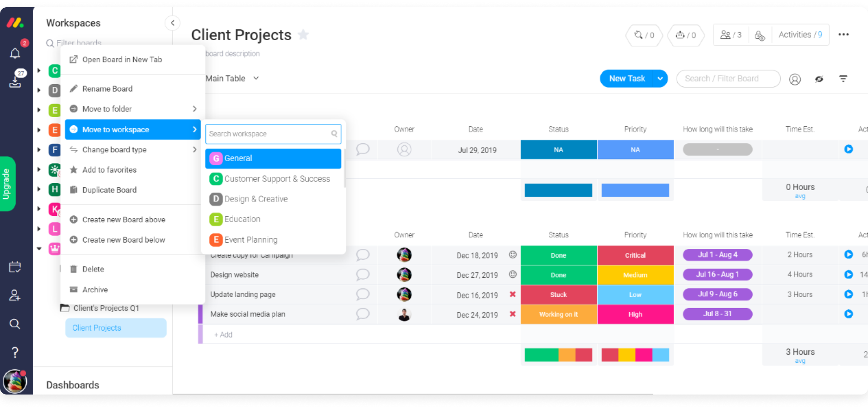Choose Duplicate Board
The height and width of the screenshot is (409, 868).
(x=132, y=190)
